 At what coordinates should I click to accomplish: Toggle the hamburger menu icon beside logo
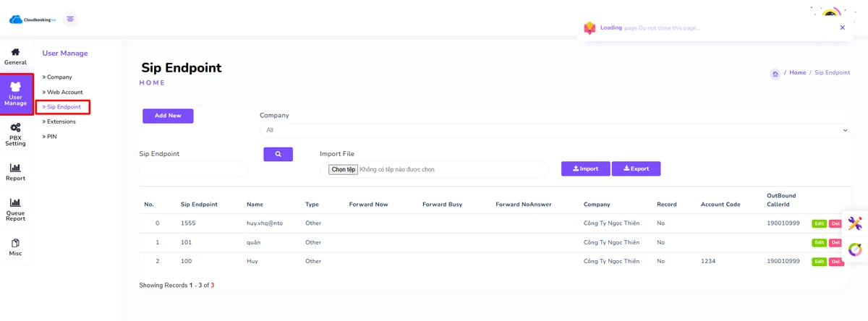[70, 20]
